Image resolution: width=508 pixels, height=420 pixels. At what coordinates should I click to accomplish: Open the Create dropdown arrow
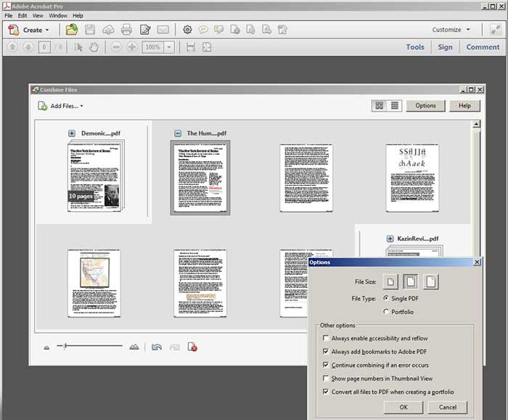coord(47,30)
